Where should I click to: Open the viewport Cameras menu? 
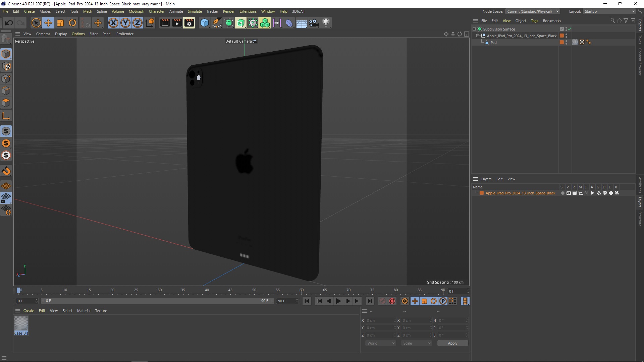click(x=43, y=34)
